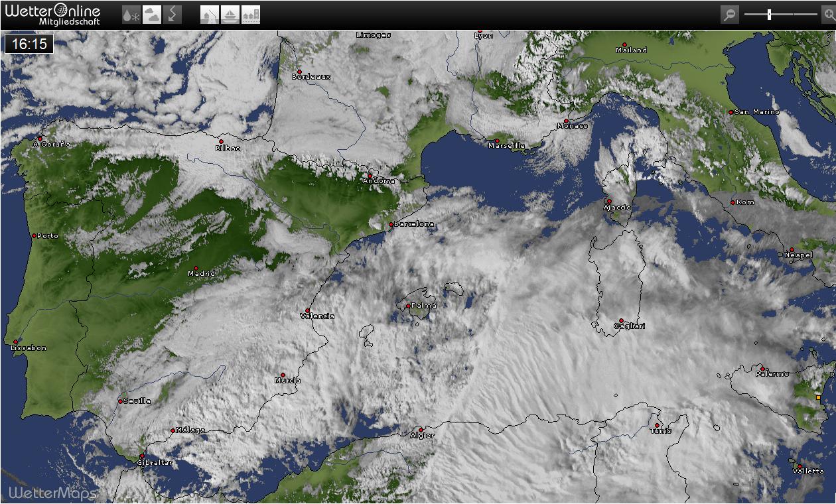The height and width of the screenshot is (504, 836).
Task: Select the Valencia city marker
Action: (307, 310)
